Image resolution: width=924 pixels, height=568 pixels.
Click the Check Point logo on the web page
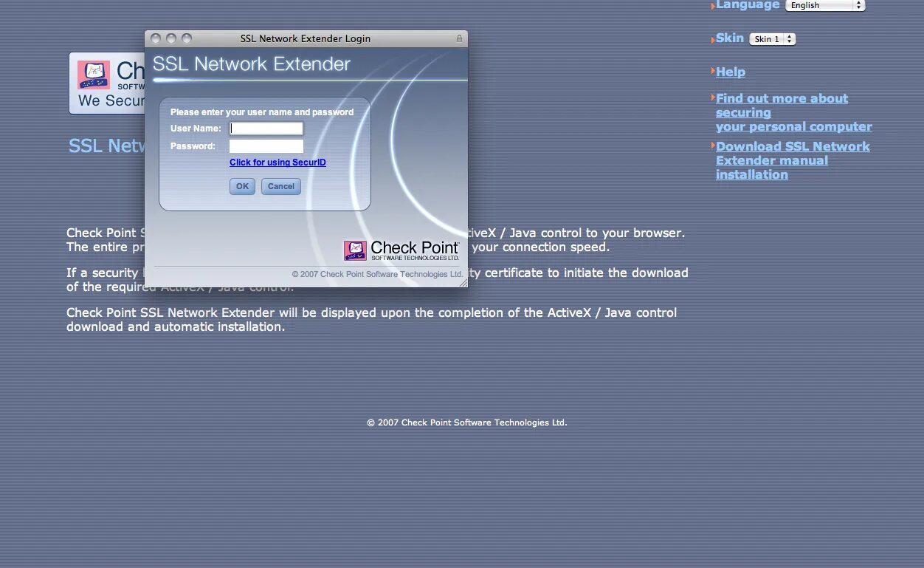tap(107, 83)
